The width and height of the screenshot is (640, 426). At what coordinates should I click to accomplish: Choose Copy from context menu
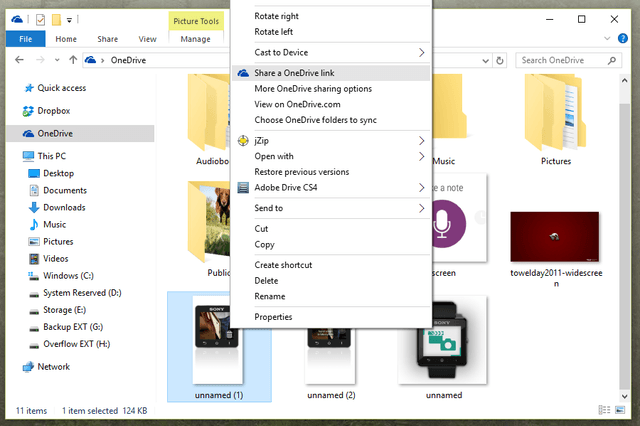(331, 244)
